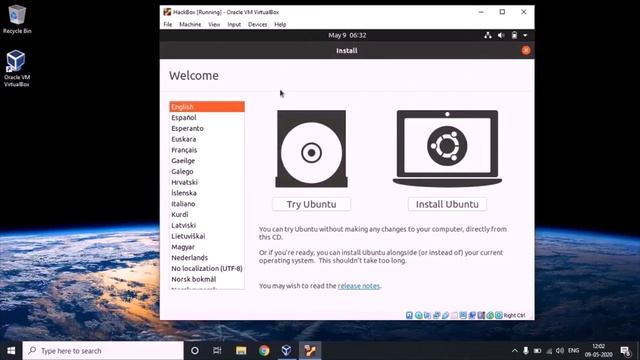
Task: Select English in the language list
Action: click(207, 107)
